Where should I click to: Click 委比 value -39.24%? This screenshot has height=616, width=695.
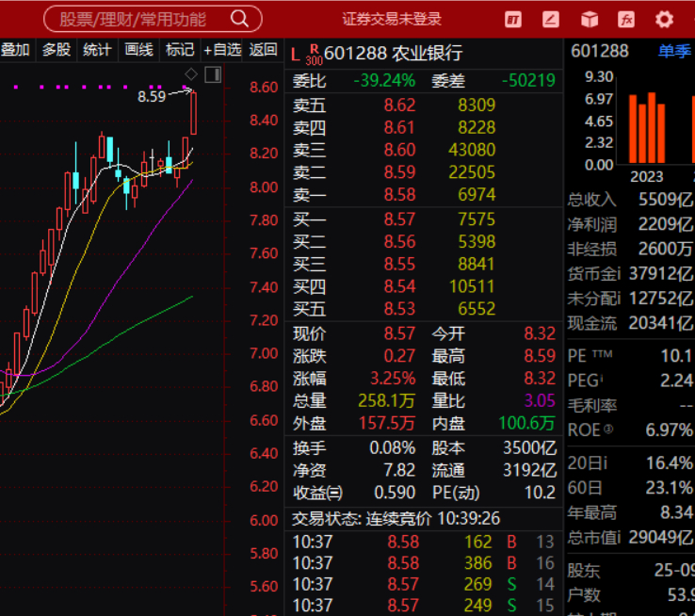[x=384, y=81]
